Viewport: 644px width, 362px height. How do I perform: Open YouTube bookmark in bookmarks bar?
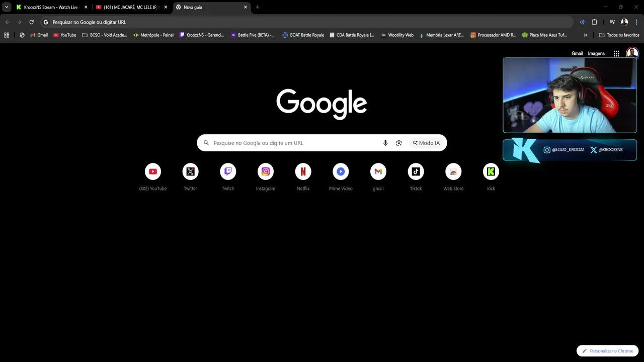[64, 35]
